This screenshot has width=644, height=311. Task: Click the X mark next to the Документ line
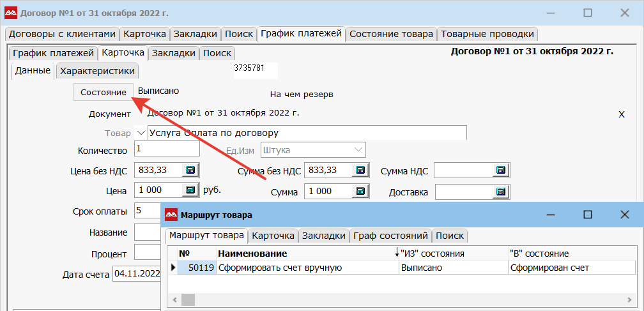point(622,115)
